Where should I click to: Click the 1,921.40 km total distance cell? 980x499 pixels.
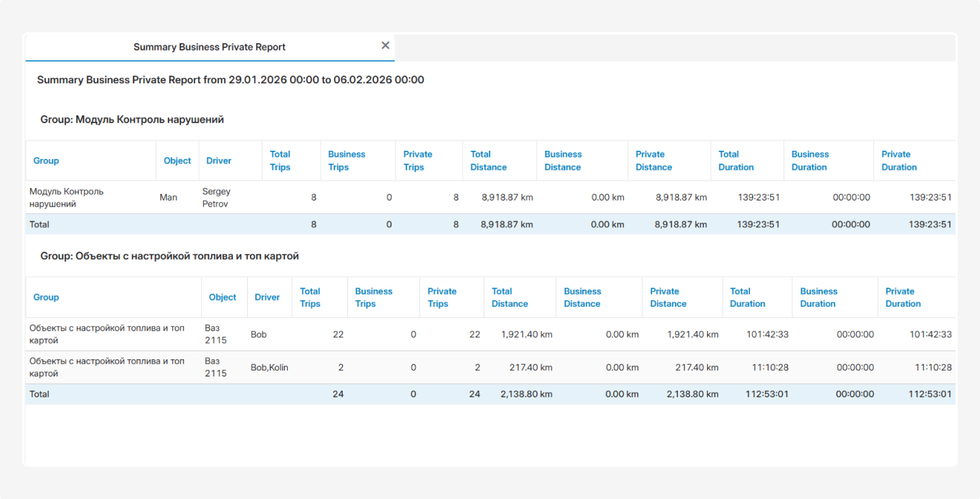526,335
